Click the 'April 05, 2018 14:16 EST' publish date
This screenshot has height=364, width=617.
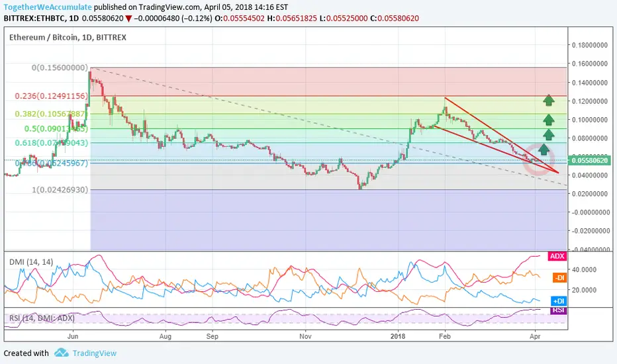pyautogui.click(x=246, y=7)
